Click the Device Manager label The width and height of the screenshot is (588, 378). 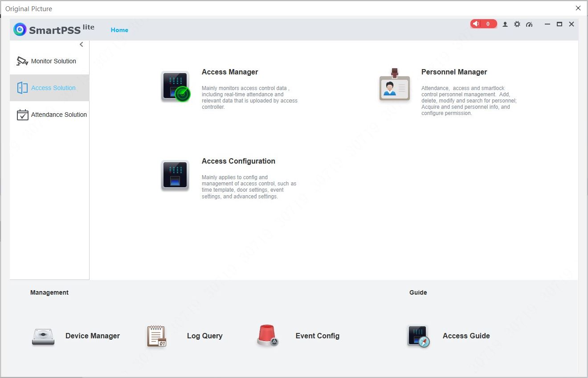coord(93,336)
